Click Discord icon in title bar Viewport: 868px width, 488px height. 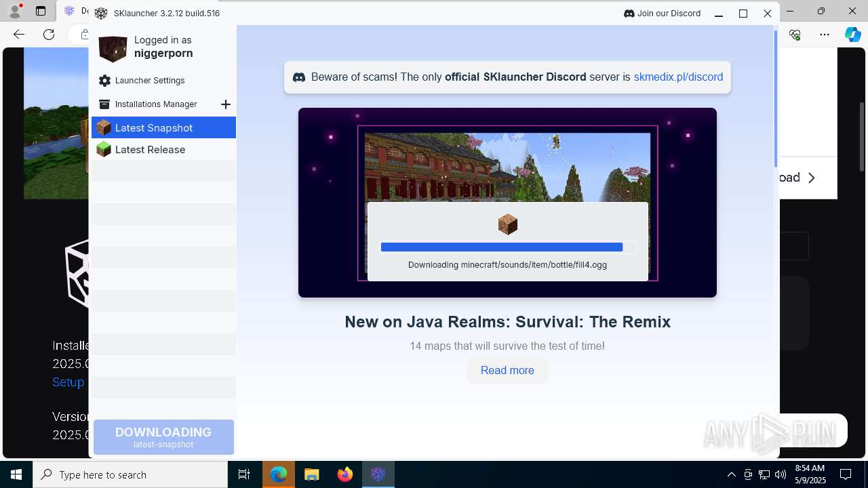tap(629, 14)
